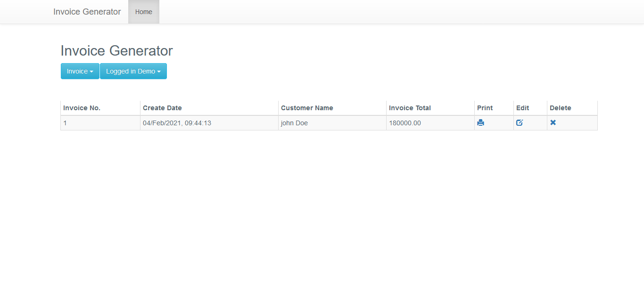Click the invoice total 180000.00
The height and width of the screenshot is (308, 644).
coord(405,123)
